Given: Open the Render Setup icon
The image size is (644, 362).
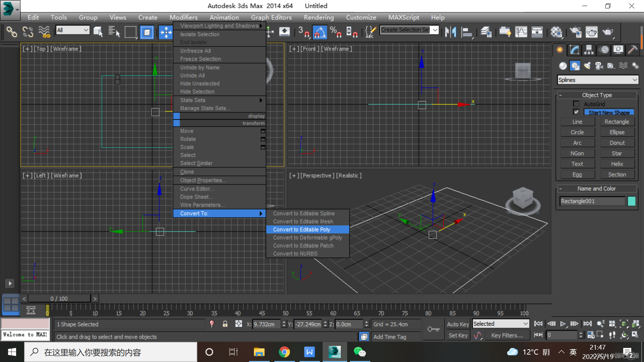Looking at the screenshot, I should [576, 32].
